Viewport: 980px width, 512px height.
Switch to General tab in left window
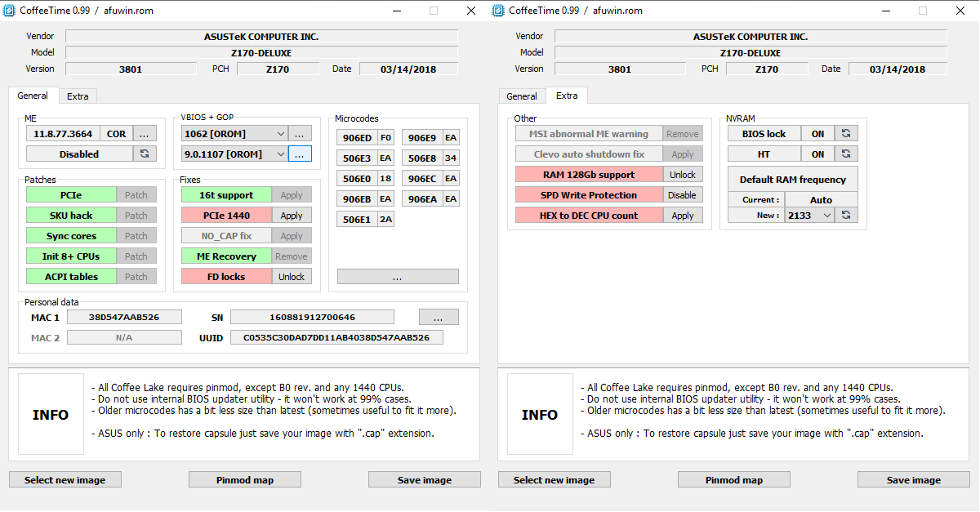33,96
